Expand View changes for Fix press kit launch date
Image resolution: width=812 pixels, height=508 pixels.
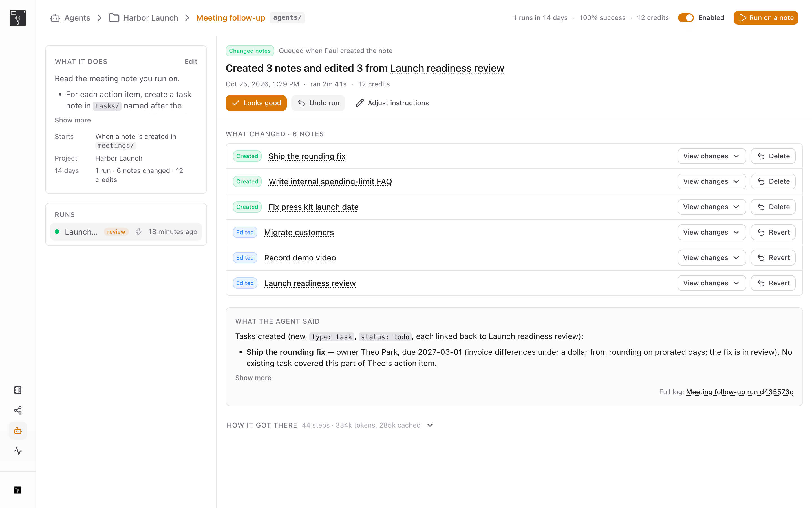[711, 207]
